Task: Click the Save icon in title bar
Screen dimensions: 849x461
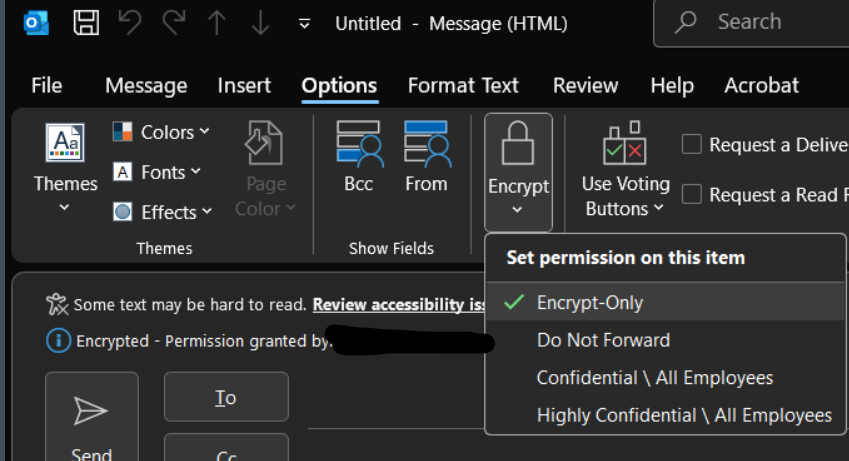Action: tap(87, 23)
